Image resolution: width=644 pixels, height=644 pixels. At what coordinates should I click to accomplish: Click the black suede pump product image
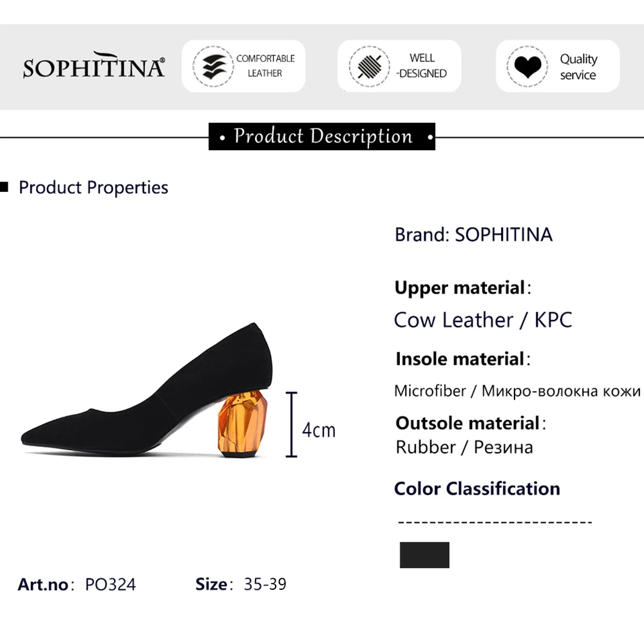pyautogui.click(x=146, y=390)
